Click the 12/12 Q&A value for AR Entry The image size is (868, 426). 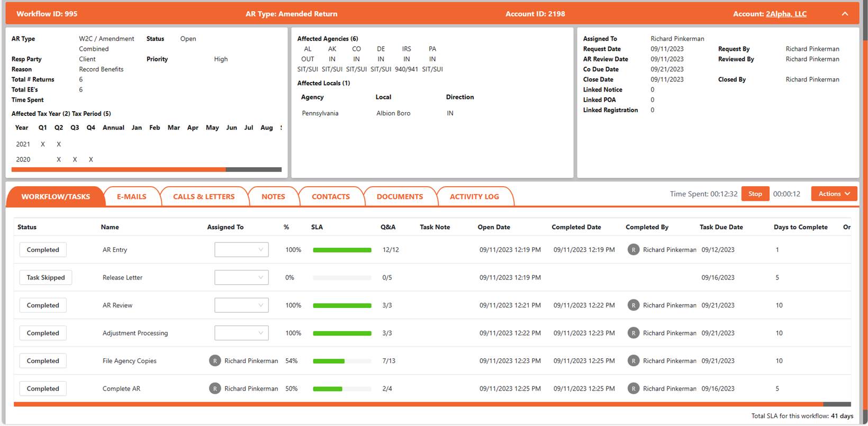point(391,250)
